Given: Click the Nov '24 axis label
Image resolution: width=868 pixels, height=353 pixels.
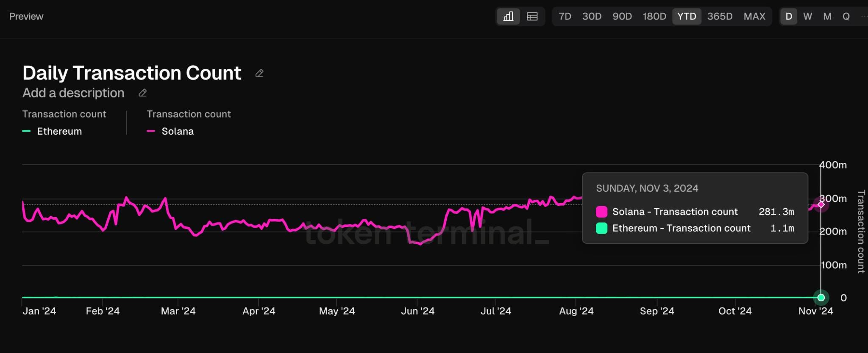Looking at the screenshot, I should click(x=815, y=311).
